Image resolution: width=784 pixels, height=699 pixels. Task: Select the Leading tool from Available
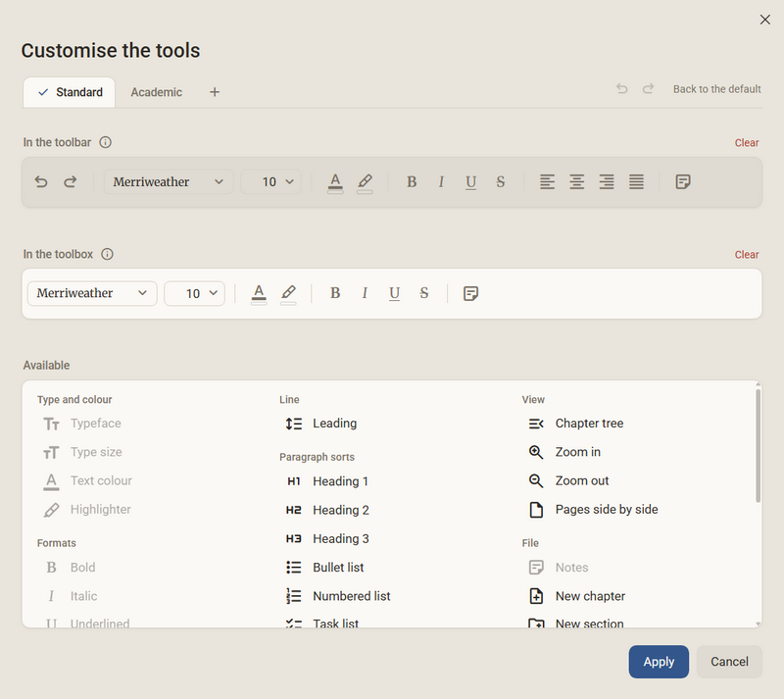coord(320,424)
